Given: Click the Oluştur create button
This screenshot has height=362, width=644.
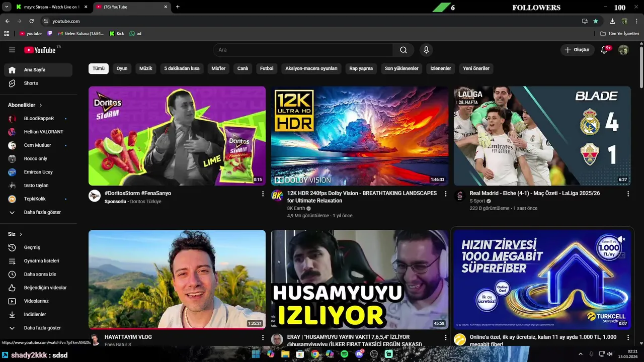Looking at the screenshot, I should (x=577, y=50).
